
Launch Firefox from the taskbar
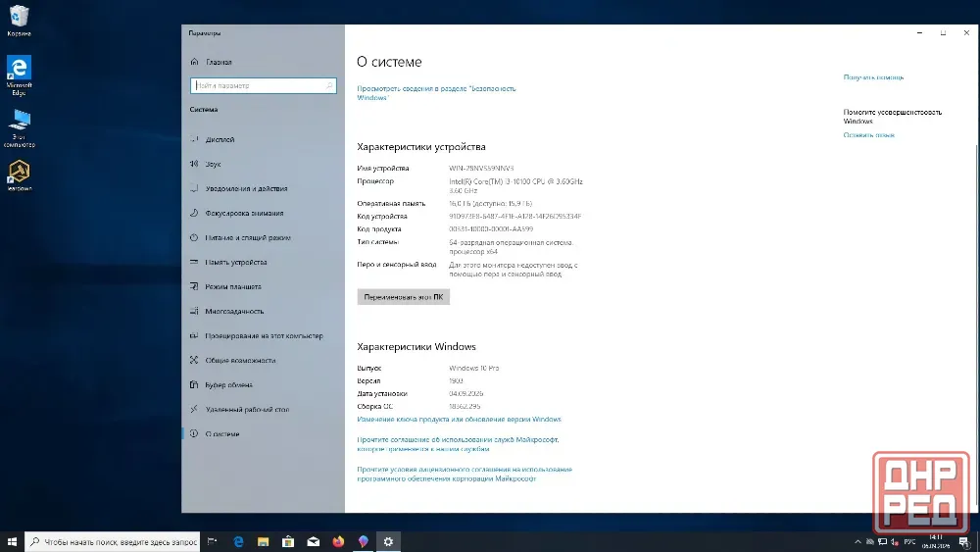coord(338,541)
